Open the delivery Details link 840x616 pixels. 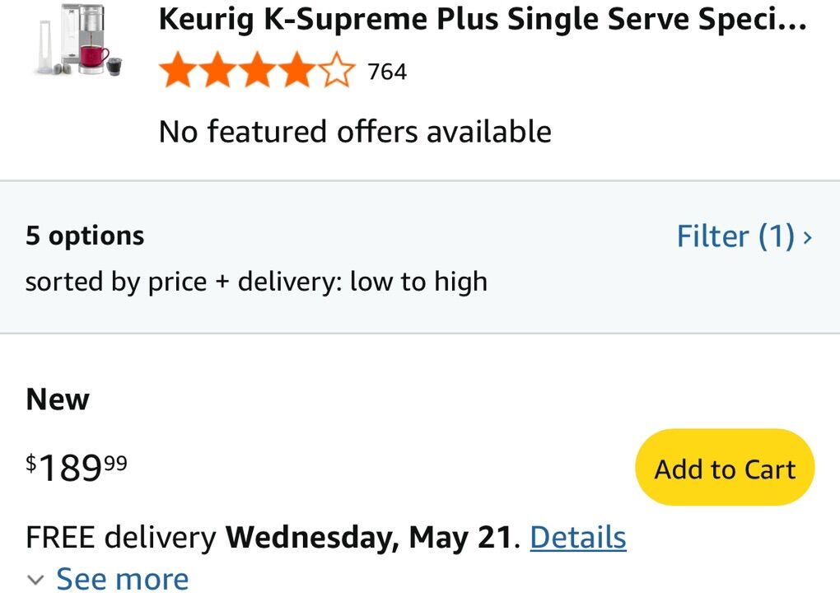[x=578, y=538]
